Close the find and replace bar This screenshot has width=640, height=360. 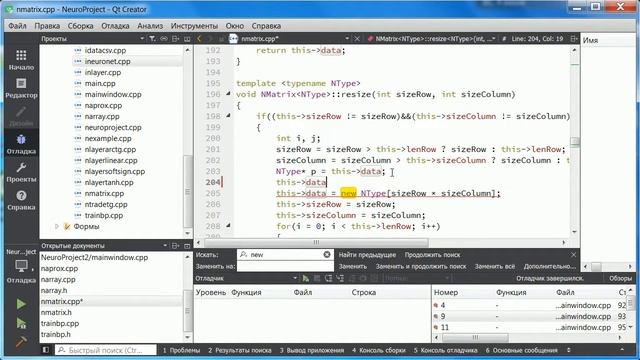point(573,255)
